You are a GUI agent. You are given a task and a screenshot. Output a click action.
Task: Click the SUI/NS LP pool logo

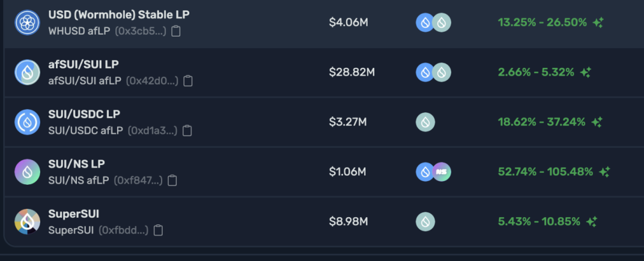[x=27, y=172]
